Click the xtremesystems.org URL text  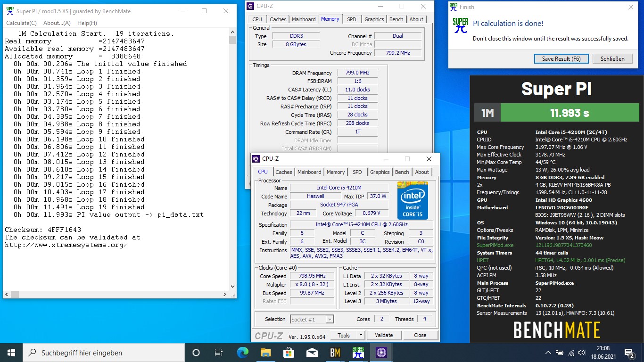tap(66, 245)
